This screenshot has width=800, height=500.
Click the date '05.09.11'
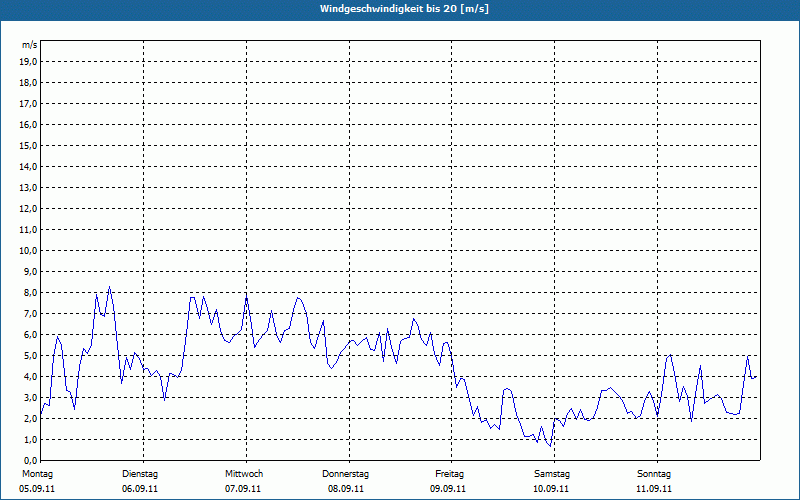[37, 489]
